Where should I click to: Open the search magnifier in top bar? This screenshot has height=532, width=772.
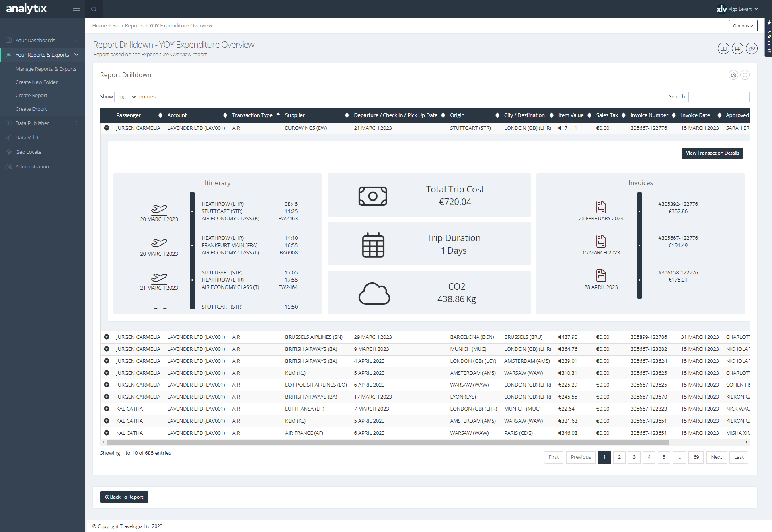coord(94,9)
